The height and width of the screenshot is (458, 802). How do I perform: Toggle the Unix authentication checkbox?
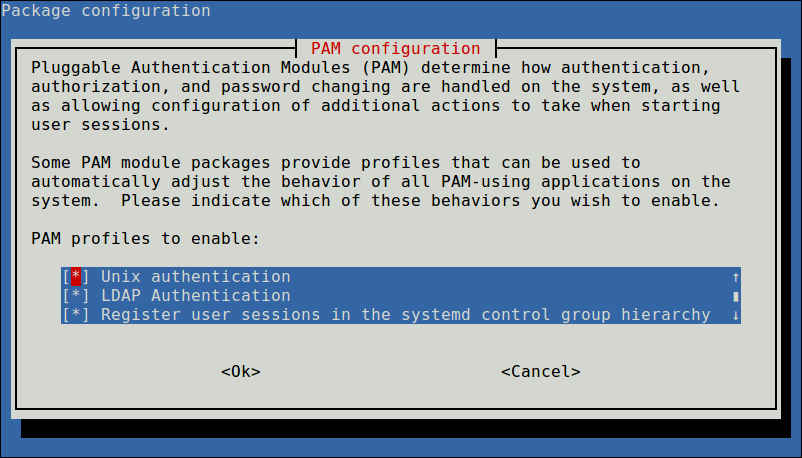[76, 277]
